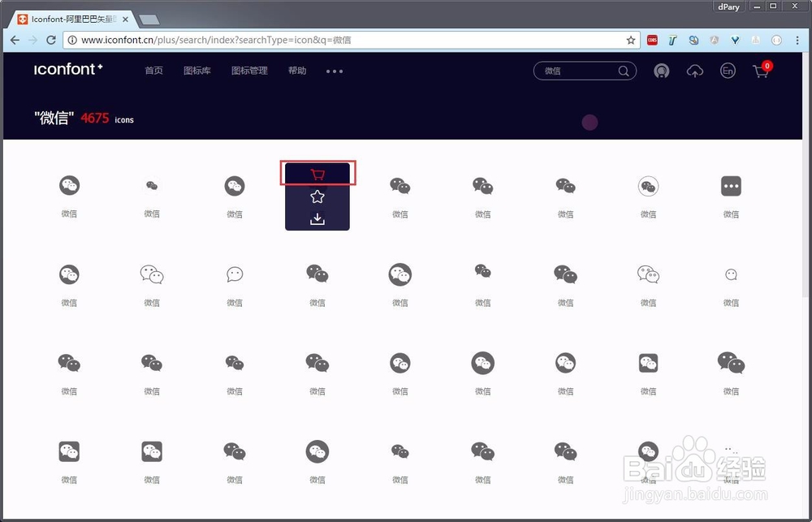The height and width of the screenshot is (522, 812).
Task: Favorite the hovered icon with star button
Action: 317,196
